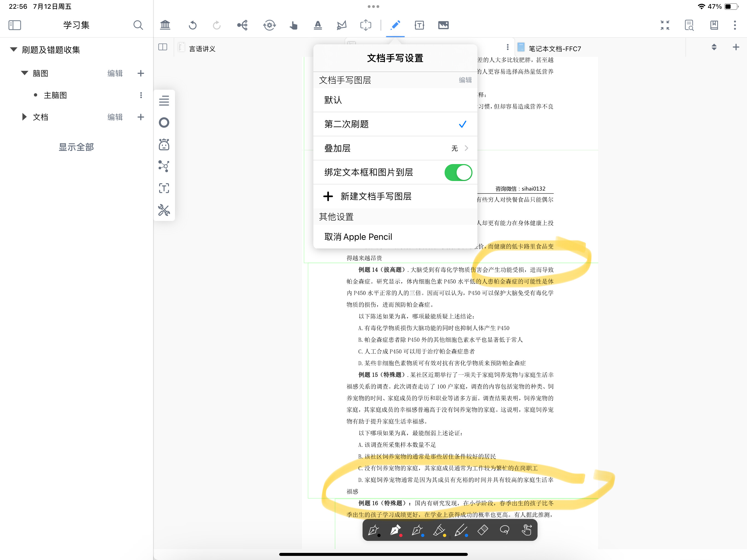Select the blue-dot pen in bottom toolbar
The image size is (747, 560).
pos(418,530)
